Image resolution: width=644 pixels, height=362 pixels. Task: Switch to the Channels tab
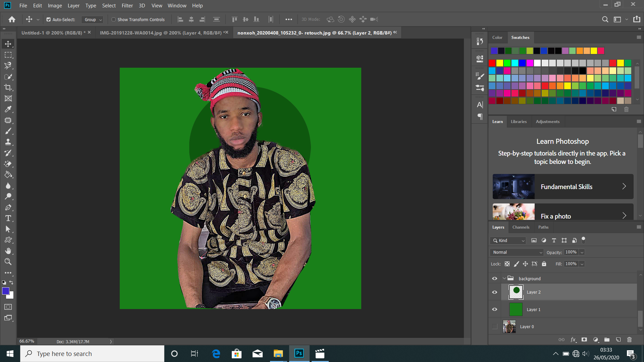pyautogui.click(x=521, y=227)
